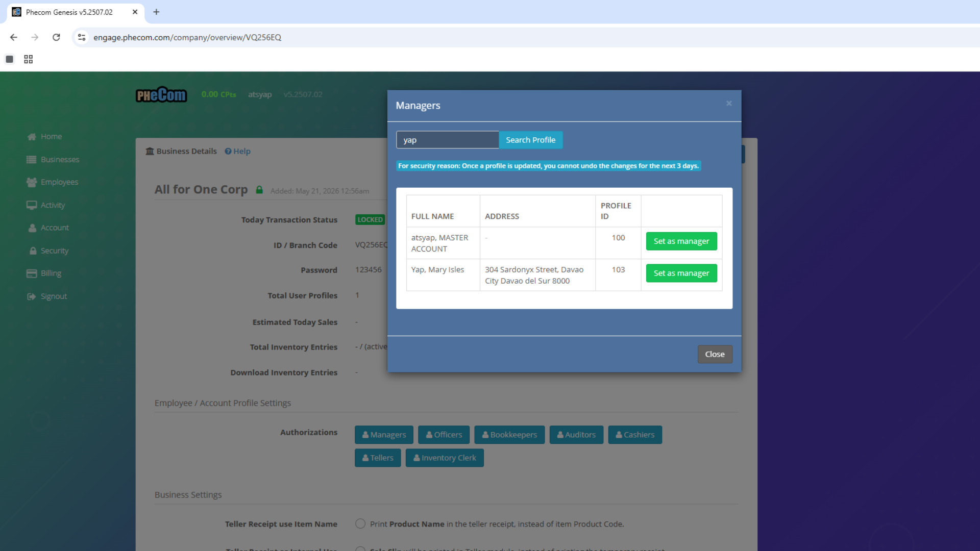Click the Home sidebar icon
The width and height of the screenshot is (980, 551).
[x=32, y=137]
